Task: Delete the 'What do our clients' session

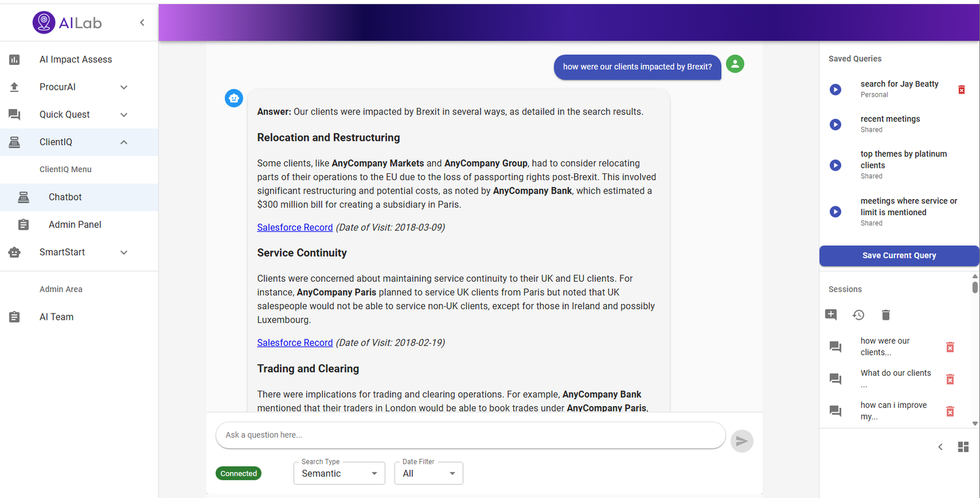Action: coord(950,379)
